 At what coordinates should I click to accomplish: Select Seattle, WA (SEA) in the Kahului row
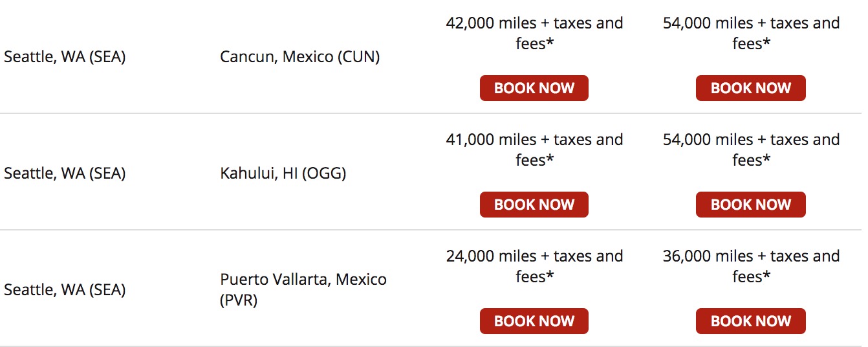click(65, 173)
